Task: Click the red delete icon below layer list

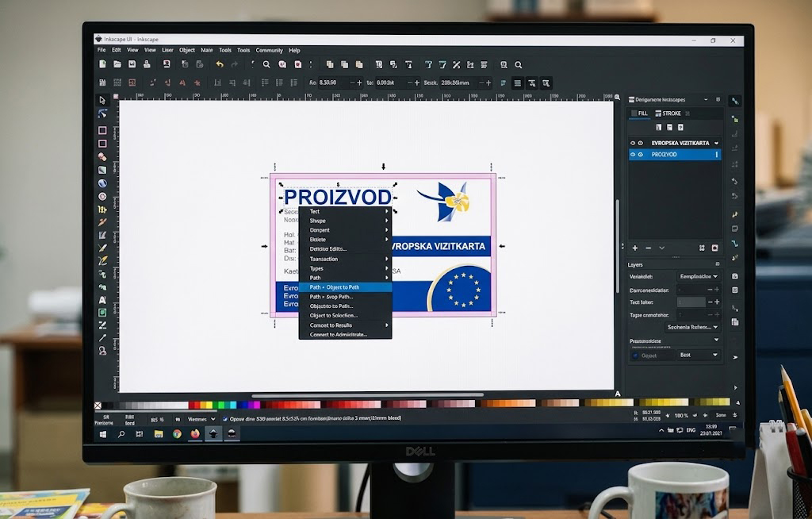Action: (x=714, y=248)
